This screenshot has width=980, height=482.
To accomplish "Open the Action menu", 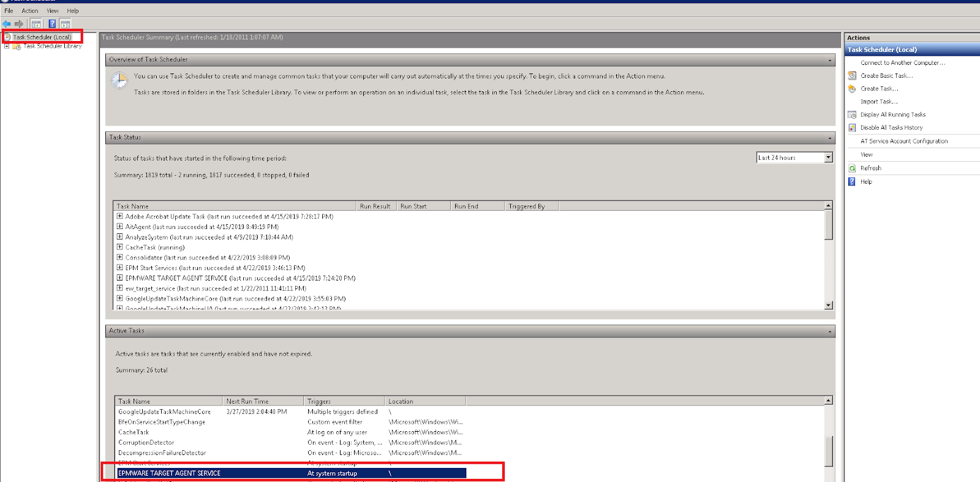I will [x=29, y=11].
